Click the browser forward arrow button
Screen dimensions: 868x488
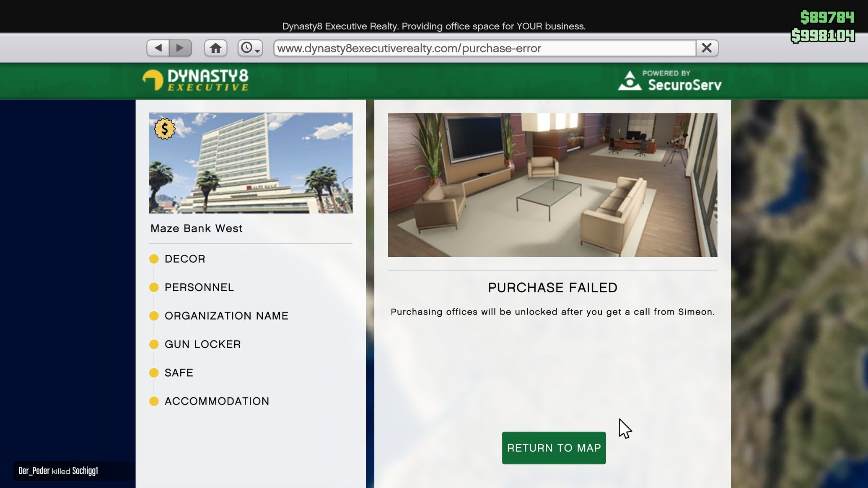pos(180,48)
